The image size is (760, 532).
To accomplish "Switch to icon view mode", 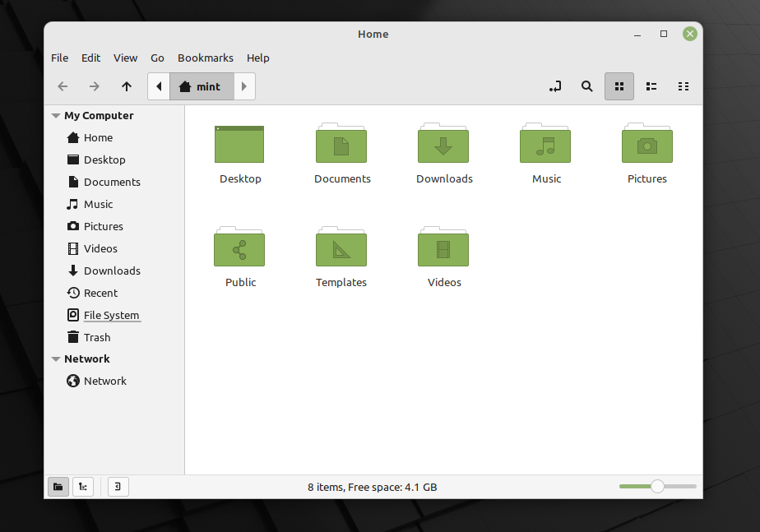I will [x=619, y=86].
